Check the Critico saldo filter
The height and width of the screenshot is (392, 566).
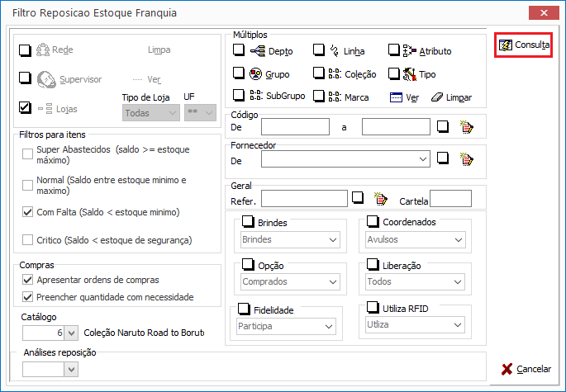[27, 240]
